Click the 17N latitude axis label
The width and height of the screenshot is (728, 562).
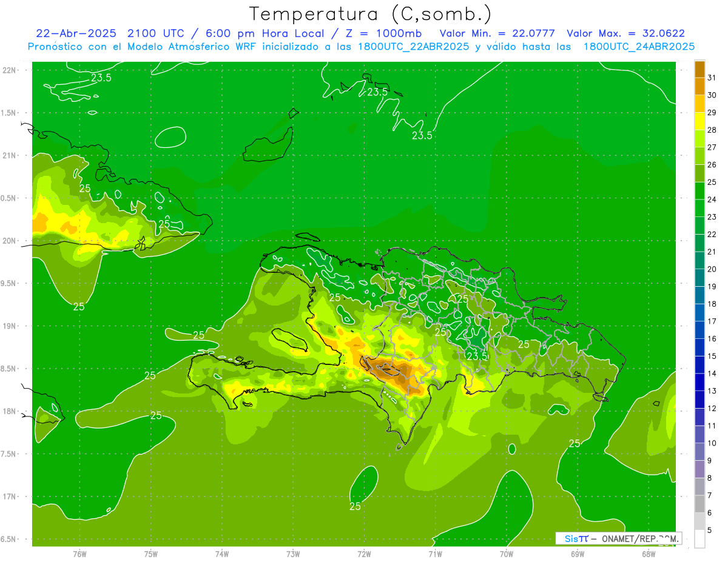tap(9, 497)
